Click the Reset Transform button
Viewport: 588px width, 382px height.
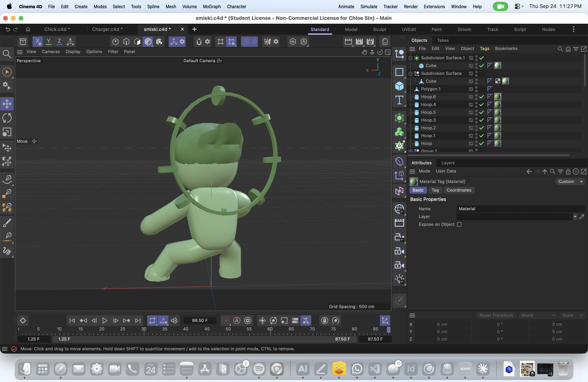pyautogui.click(x=496, y=315)
